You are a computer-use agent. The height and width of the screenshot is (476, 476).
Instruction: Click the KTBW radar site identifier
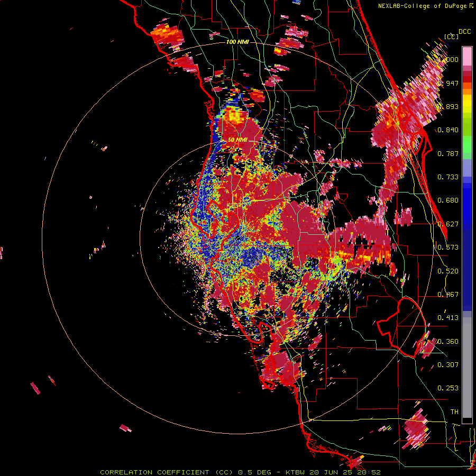[x=296, y=472]
